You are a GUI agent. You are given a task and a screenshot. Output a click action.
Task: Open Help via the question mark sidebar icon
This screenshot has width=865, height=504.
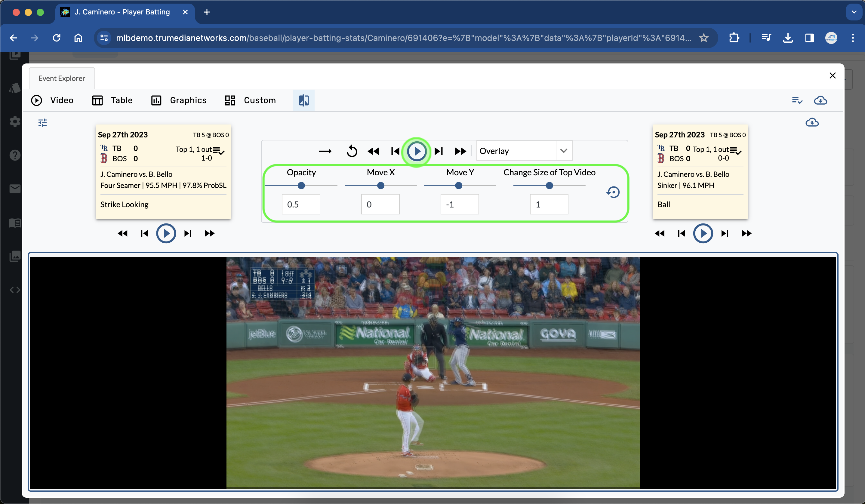point(15,155)
